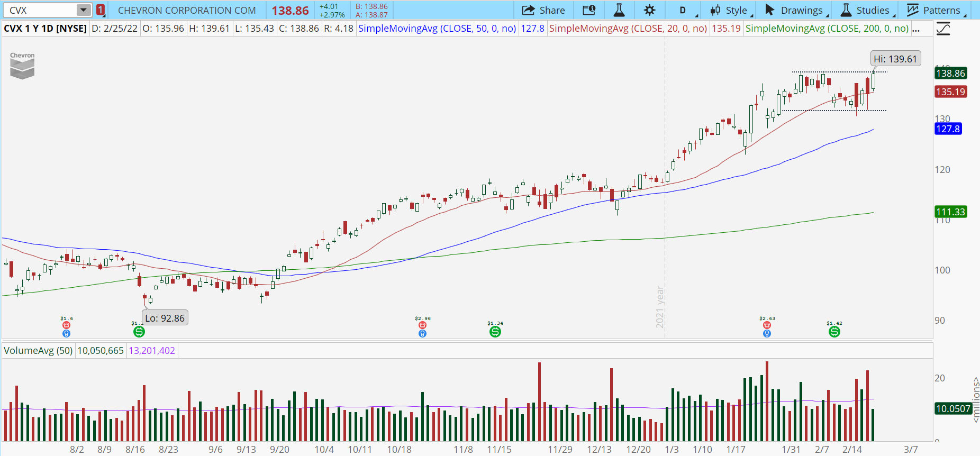
Task: Click the VolumeAvg (50) study label
Action: coord(38,350)
